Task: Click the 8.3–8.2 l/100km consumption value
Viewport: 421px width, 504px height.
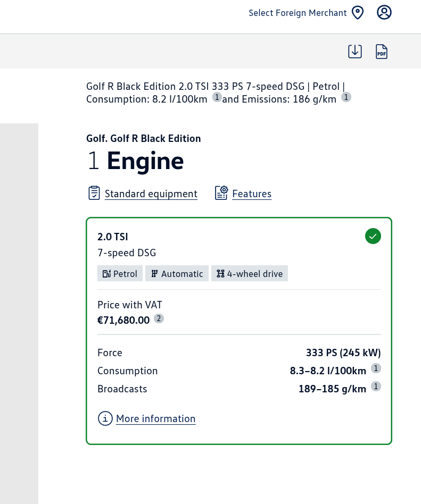Action: tap(328, 371)
